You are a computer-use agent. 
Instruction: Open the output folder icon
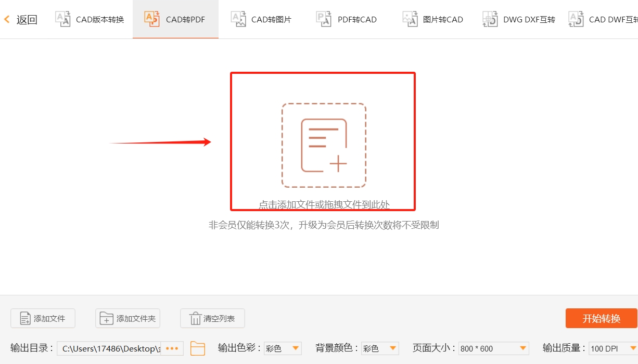click(198, 348)
